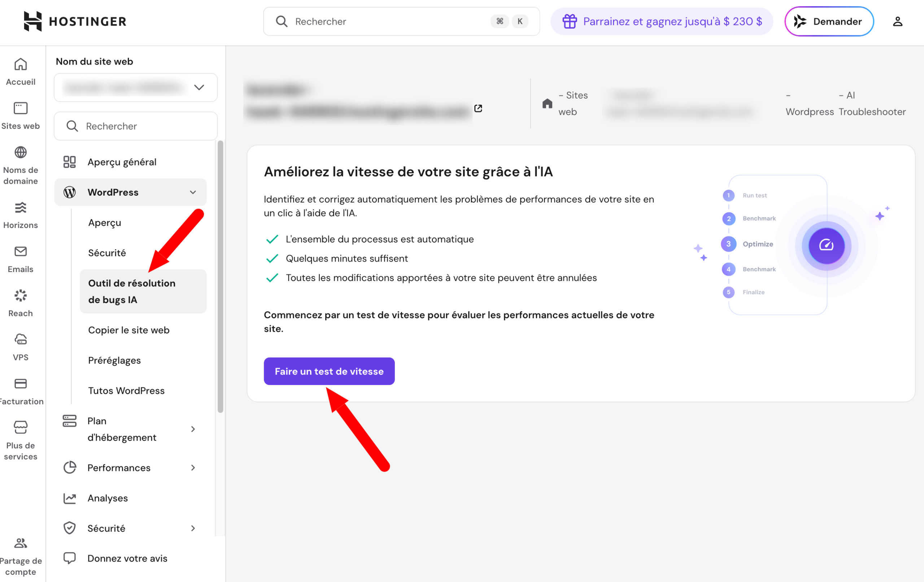The image size is (924, 582).
Task: Click Faire un test de vitesse button
Action: click(329, 371)
